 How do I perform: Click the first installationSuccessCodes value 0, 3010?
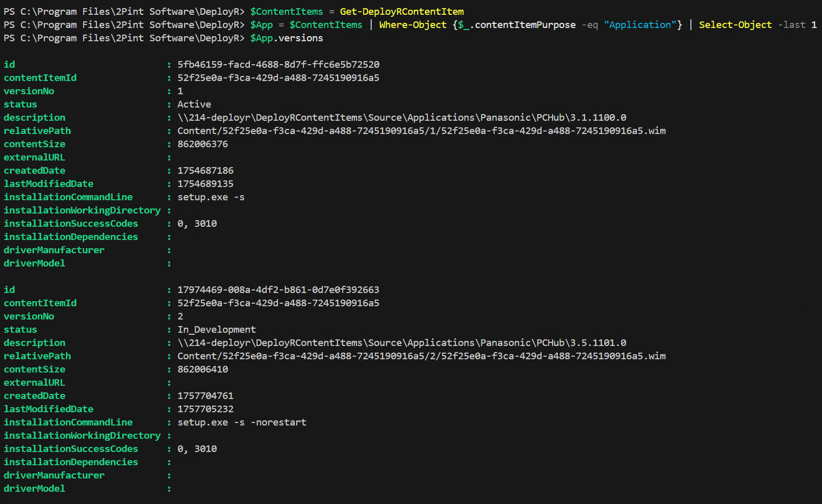[197, 224]
